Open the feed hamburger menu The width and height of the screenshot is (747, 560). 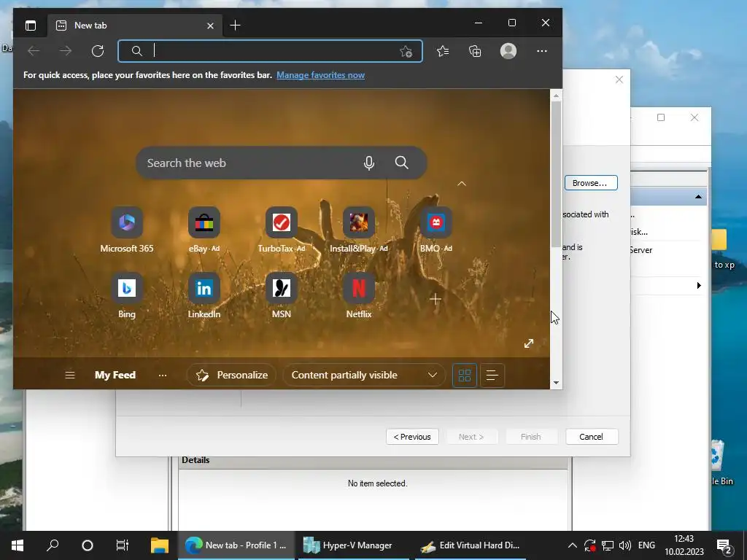pos(70,376)
